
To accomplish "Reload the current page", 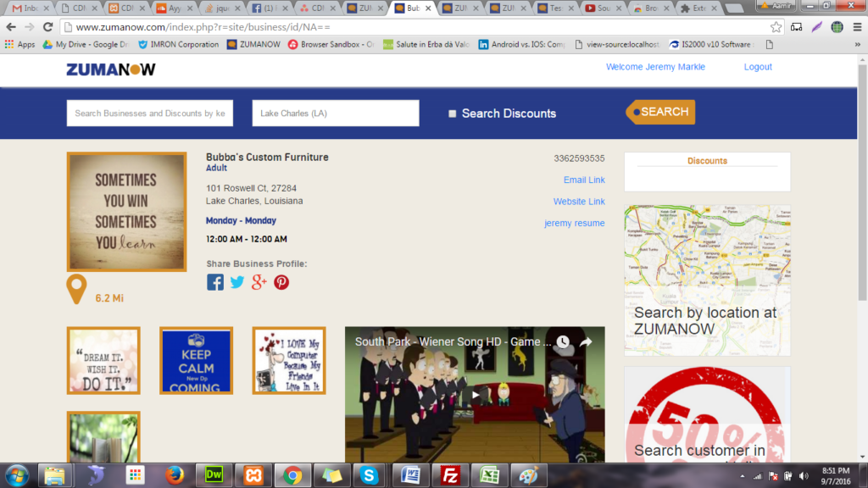I will (48, 26).
